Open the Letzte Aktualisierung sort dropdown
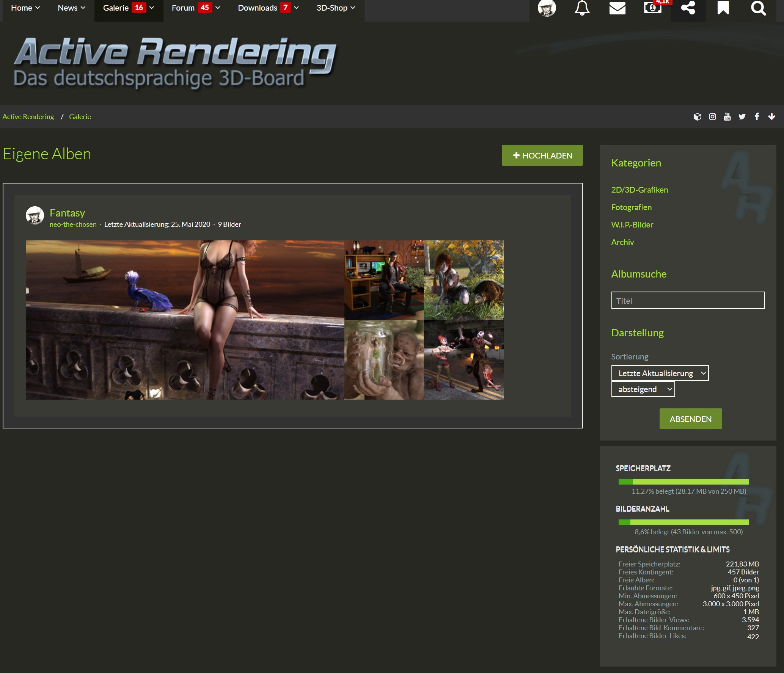 tap(660, 373)
